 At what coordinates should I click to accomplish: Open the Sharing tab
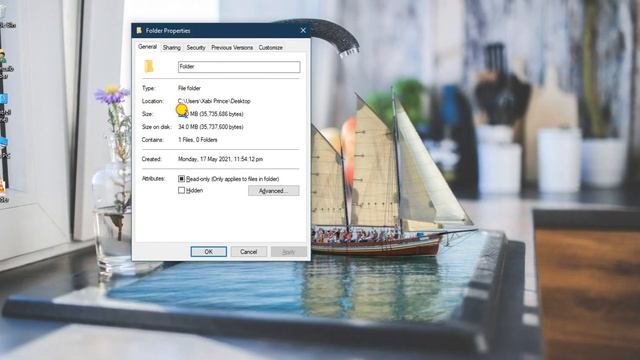tap(171, 48)
